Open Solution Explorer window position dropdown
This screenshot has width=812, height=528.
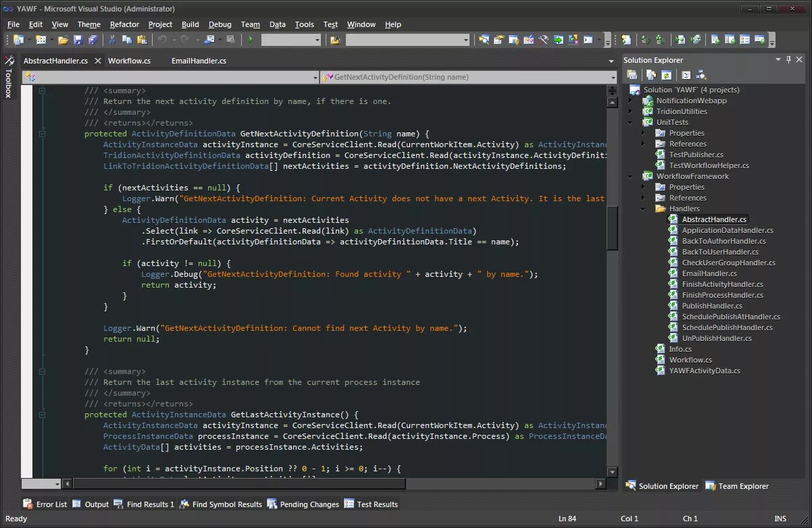pyautogui.click(x=778, y=59)
